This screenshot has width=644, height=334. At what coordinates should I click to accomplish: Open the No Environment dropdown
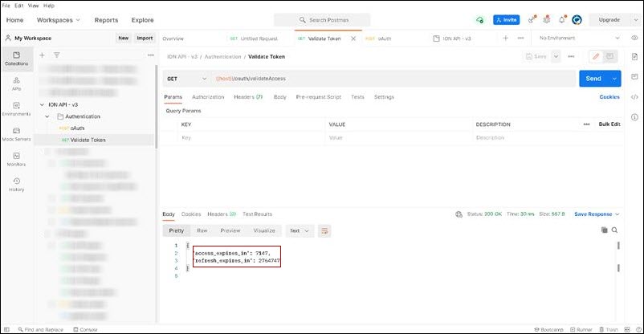click(x=579, y=38)
